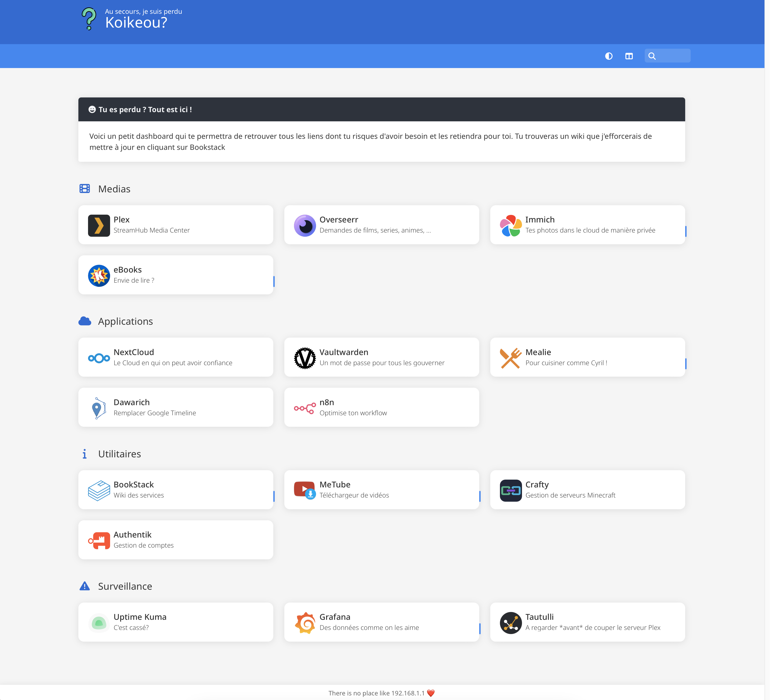Click the Crafty controller icon
Viewport: 770px width, 700px height.
(510, 490)
